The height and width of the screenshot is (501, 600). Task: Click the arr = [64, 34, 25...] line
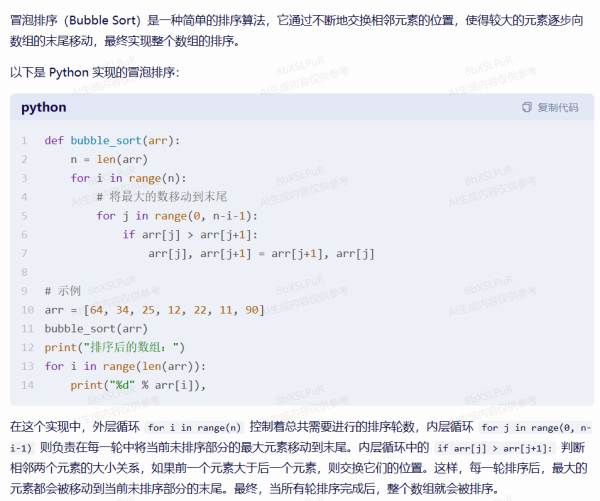pyautogui.click(x=154, y=310)
